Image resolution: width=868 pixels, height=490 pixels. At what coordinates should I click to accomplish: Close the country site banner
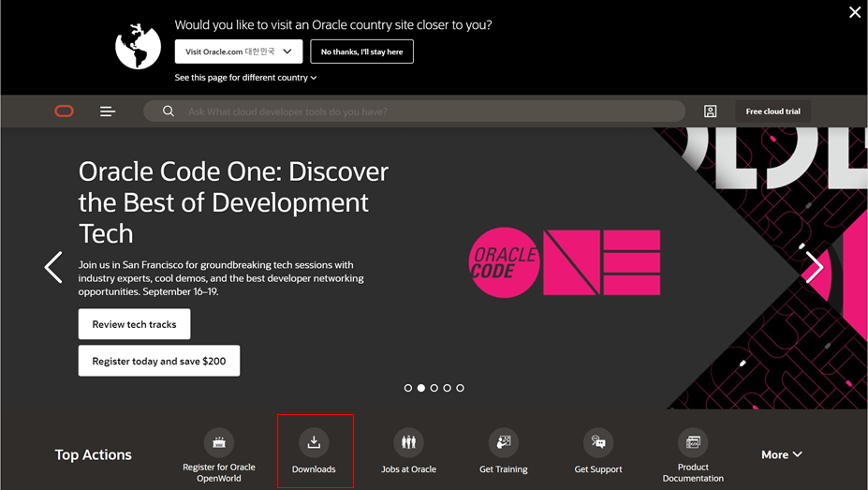point(855,12)
